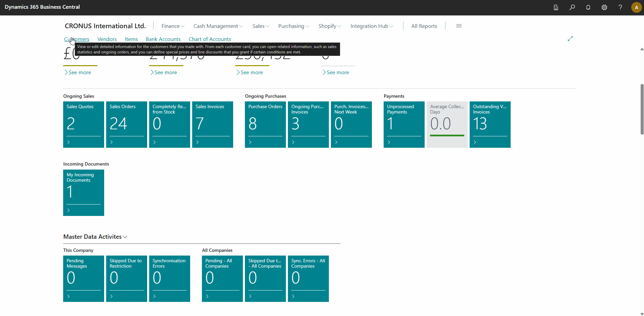Expand the Purchasing menu
This screenshot has height=316, width=644.
pos(294,26)
